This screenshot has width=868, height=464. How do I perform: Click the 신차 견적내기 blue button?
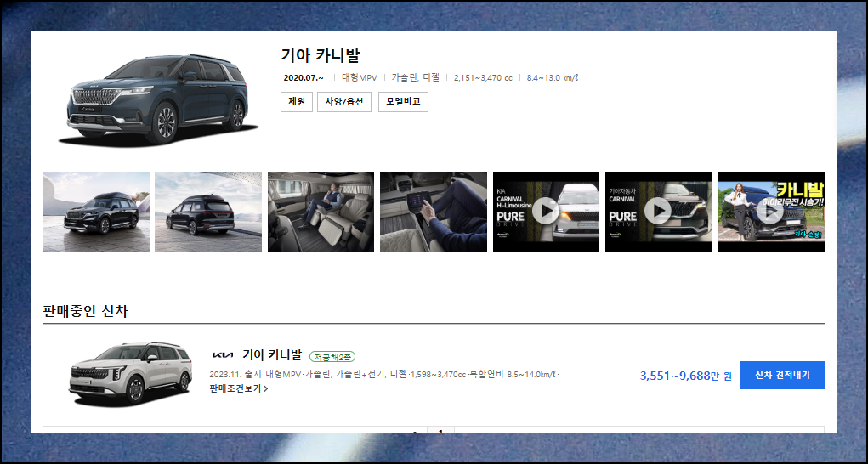(782, 375)
